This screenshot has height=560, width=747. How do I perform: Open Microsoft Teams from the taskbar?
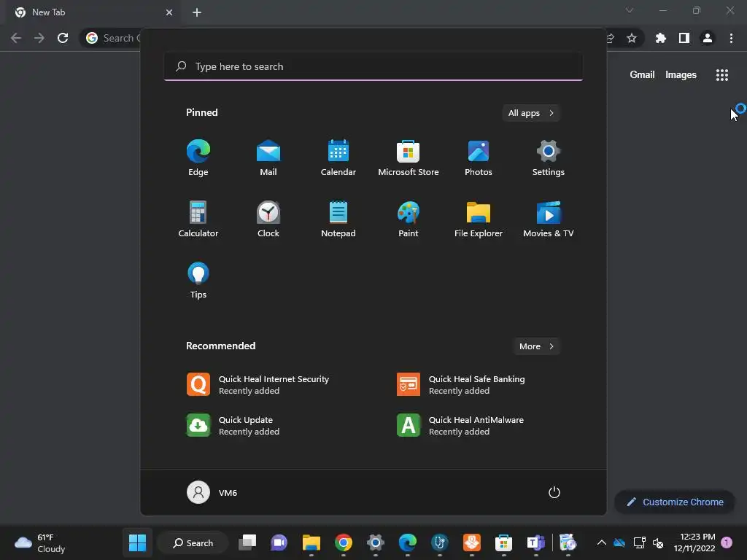pyautogui.click(x=536, y=542)
